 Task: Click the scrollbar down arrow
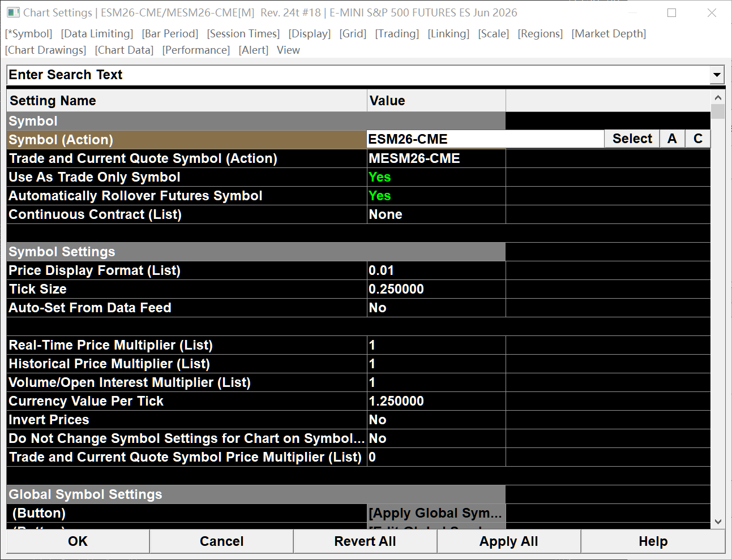[x=718, y=522]
